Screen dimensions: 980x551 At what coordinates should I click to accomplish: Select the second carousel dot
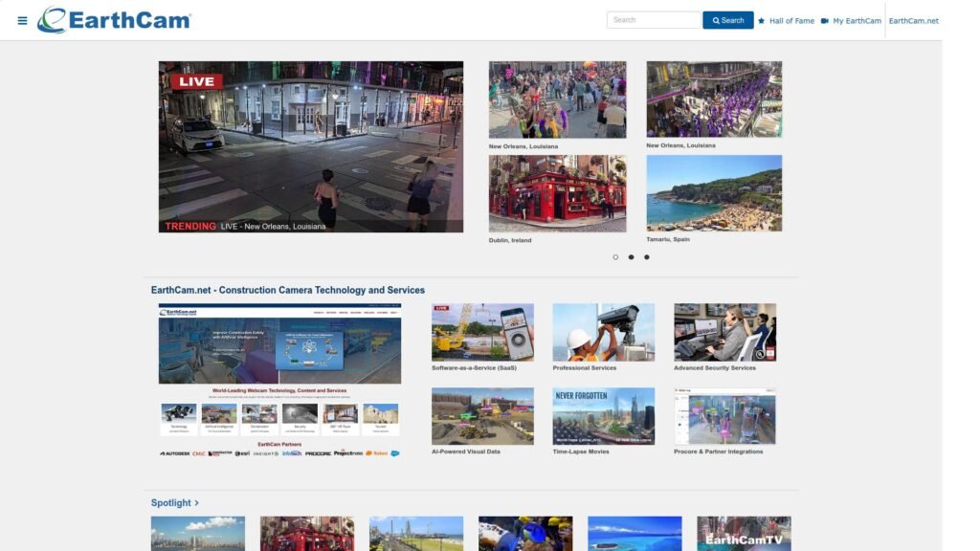[632, 256]
